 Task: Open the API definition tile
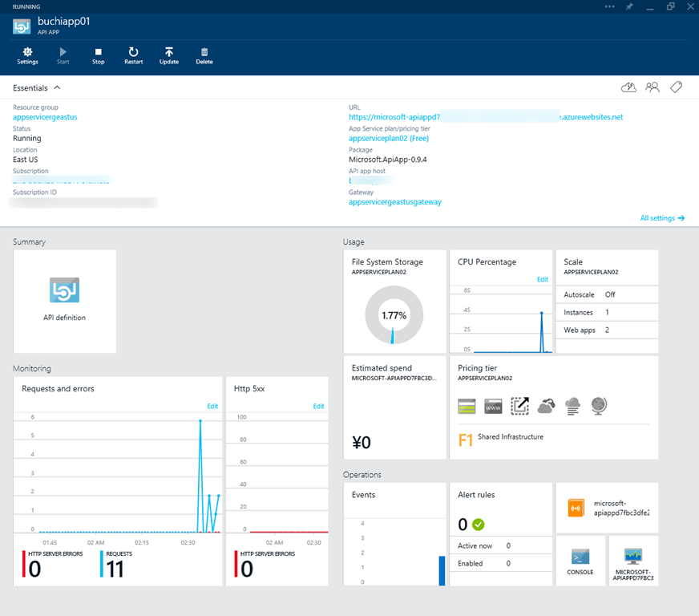tap(65, 301)
